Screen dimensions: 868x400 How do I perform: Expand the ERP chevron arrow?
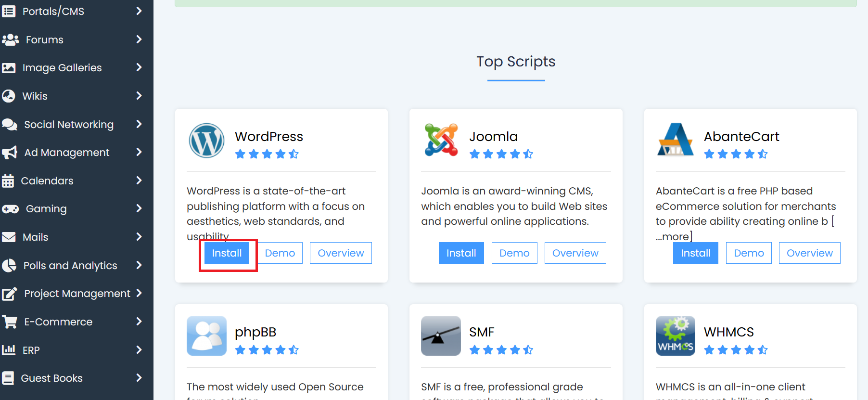[139, 349]
